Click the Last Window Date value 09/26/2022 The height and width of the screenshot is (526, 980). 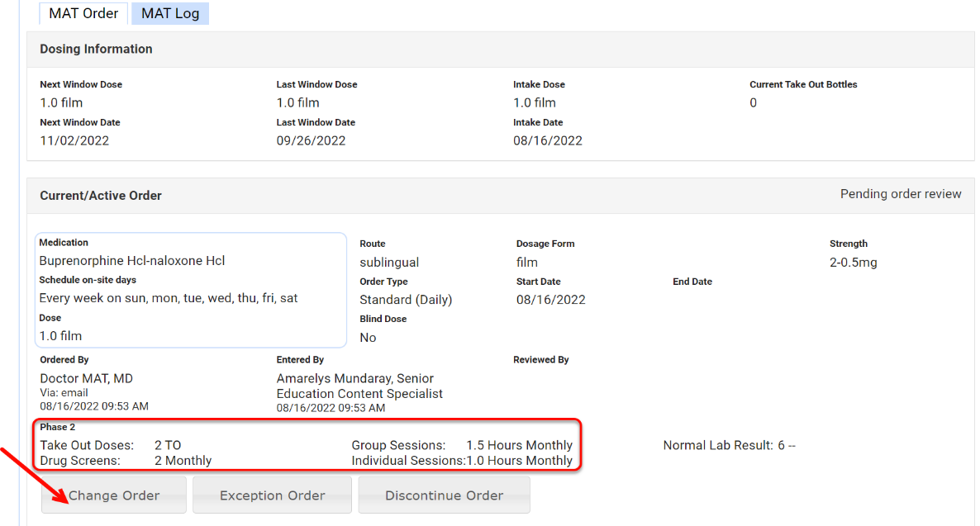point(311,140)
